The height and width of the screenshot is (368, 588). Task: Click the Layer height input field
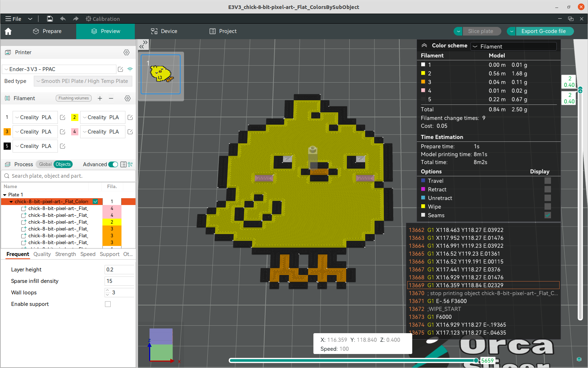[119, 270]
